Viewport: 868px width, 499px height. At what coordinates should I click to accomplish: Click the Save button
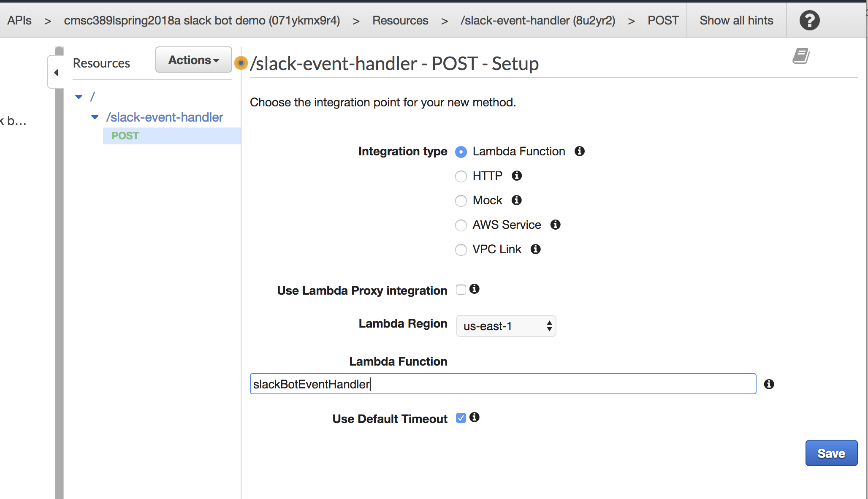tap(831, 453)
